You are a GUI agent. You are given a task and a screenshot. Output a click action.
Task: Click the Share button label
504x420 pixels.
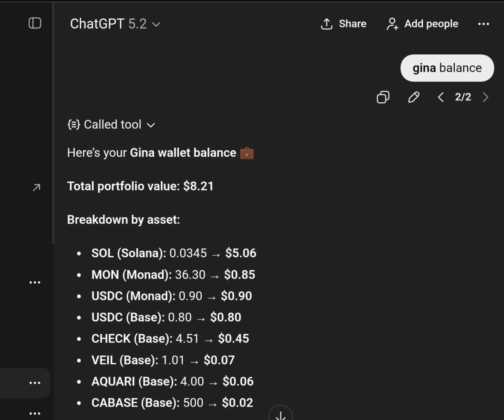click(352, 24)
